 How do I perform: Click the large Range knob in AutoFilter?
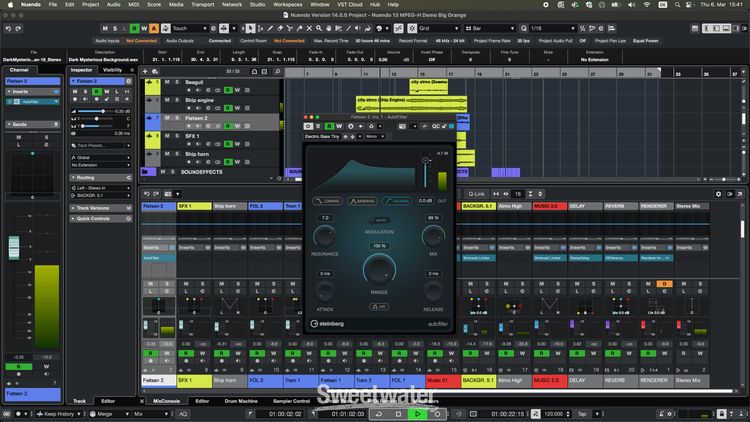[379, 268]
